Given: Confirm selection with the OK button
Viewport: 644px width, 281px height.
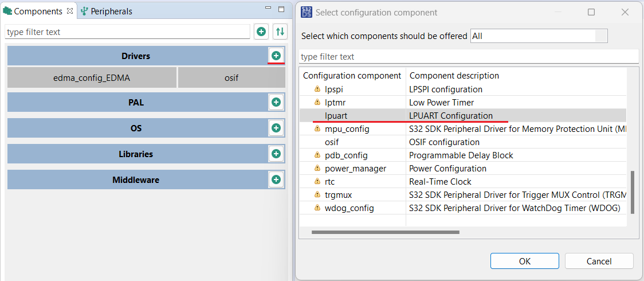Looking at the screenshot, I should coord(524,261).
